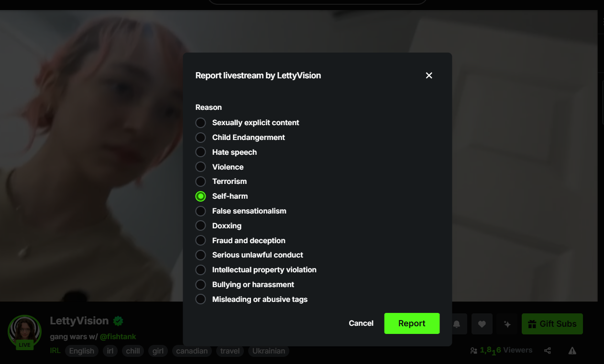Select Bullying or harassment option
Screen dimensions: 604x364
[x=200, y=285]
